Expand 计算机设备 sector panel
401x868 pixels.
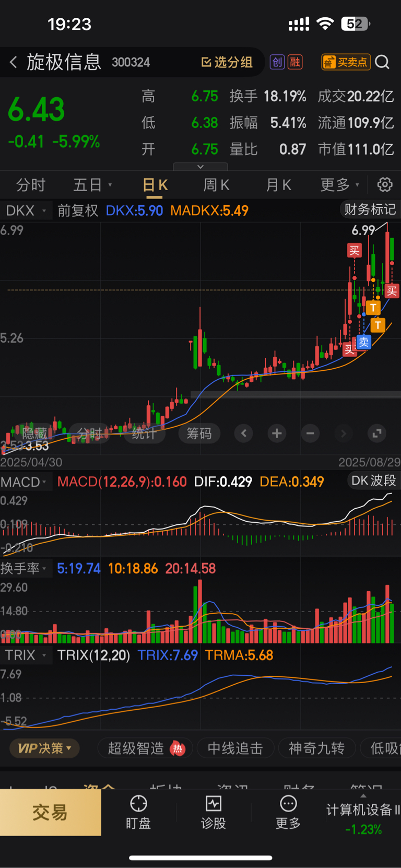click(363, 813)
